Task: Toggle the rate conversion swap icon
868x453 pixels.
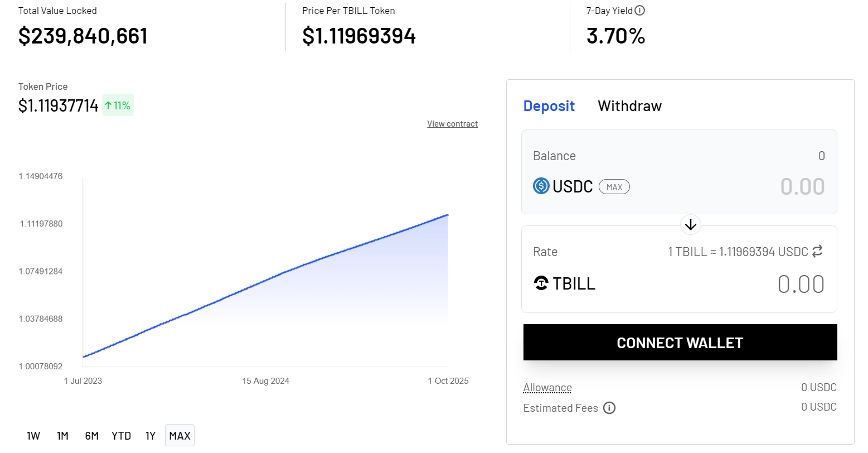Action: pyautogui.click(x=817, y=252)
